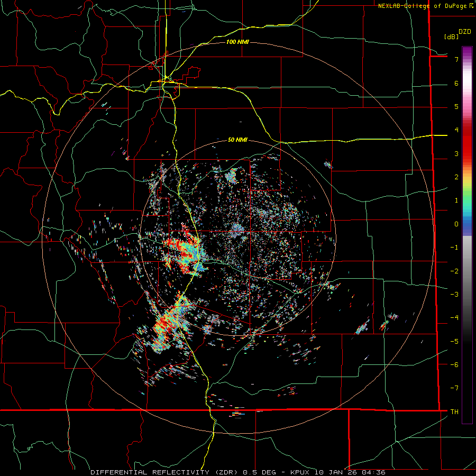476x476 pixels.
Task: Click the 10 JAN 26 date stamp
Action: pos(336,472)
